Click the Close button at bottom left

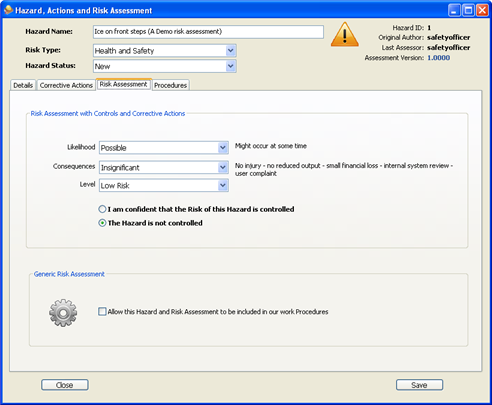(65, 385)
